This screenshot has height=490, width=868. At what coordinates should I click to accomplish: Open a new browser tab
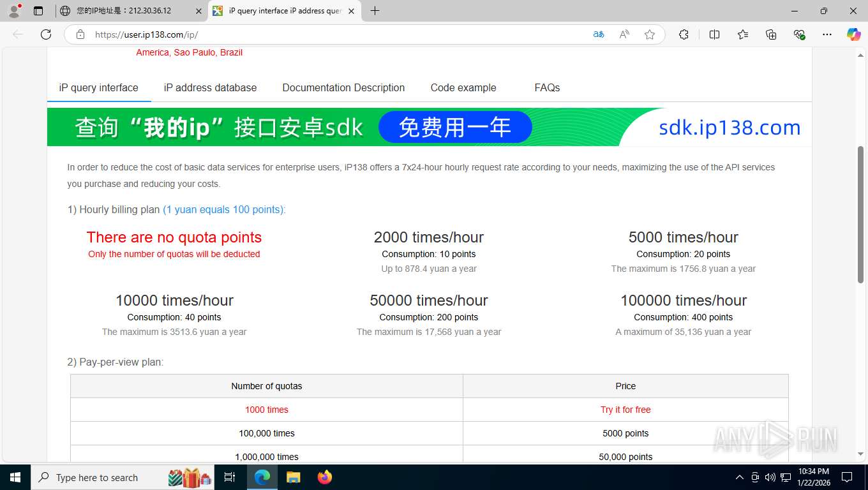tap(375, 11)
